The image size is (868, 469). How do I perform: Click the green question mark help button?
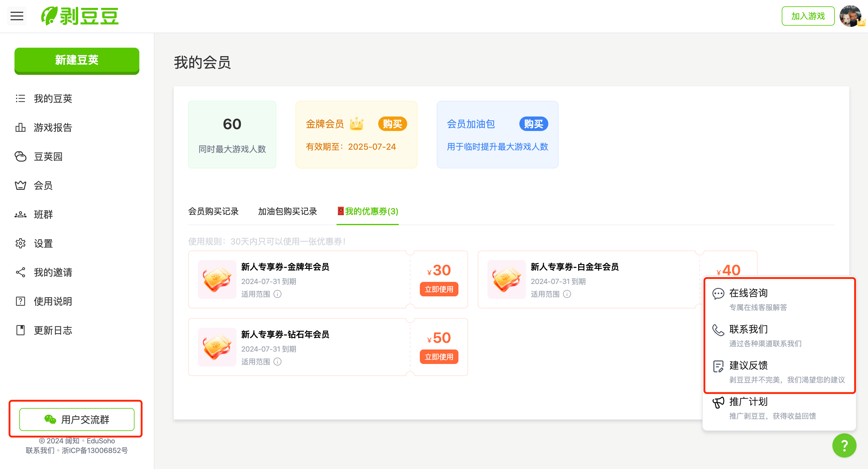[x=844, y=445]
